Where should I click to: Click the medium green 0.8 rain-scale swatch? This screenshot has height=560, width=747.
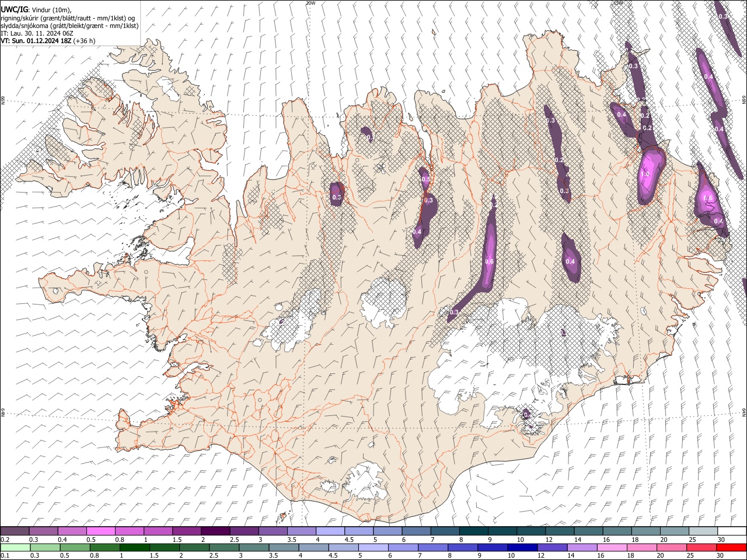click(104, 547)
